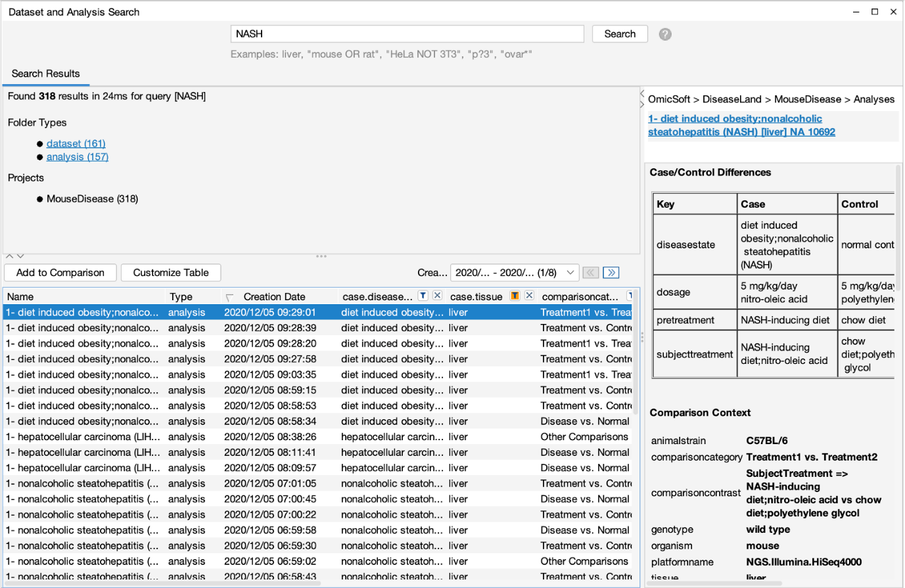Click the comparisoncat... column header
Viewport: 905px width, 588px height.
pos(580,296)
